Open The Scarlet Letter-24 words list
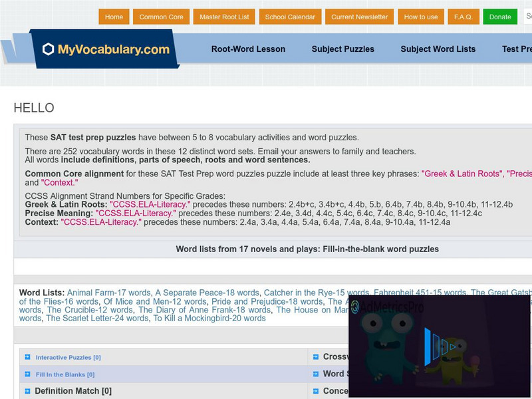 [97, 319]
